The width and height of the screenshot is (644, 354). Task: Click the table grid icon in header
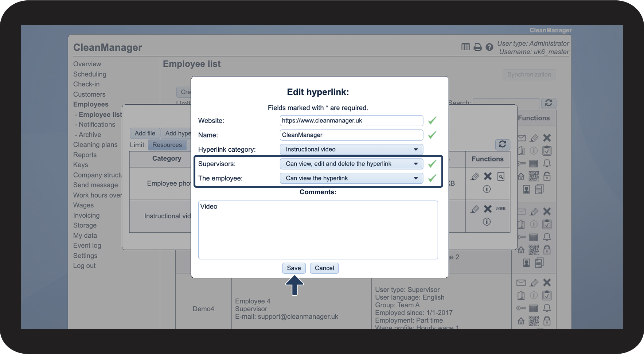[465, 47]
